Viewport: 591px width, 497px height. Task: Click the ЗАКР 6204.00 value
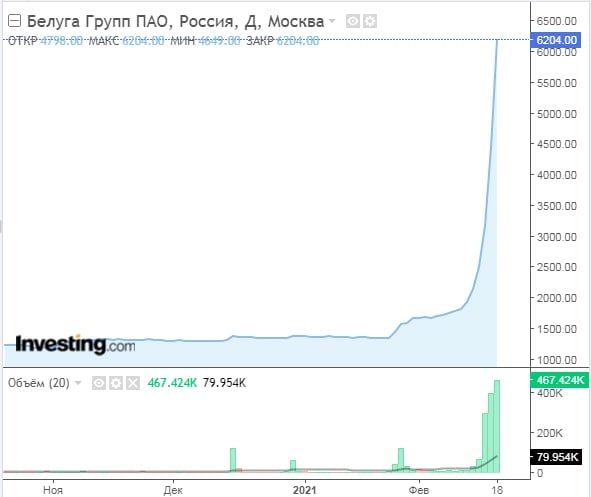point(298,40)
